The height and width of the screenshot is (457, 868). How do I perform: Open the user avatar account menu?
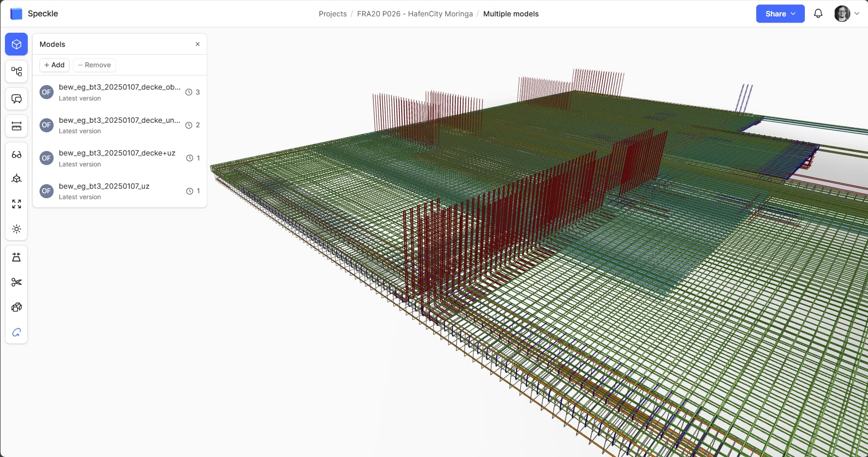tap(846, 14)
